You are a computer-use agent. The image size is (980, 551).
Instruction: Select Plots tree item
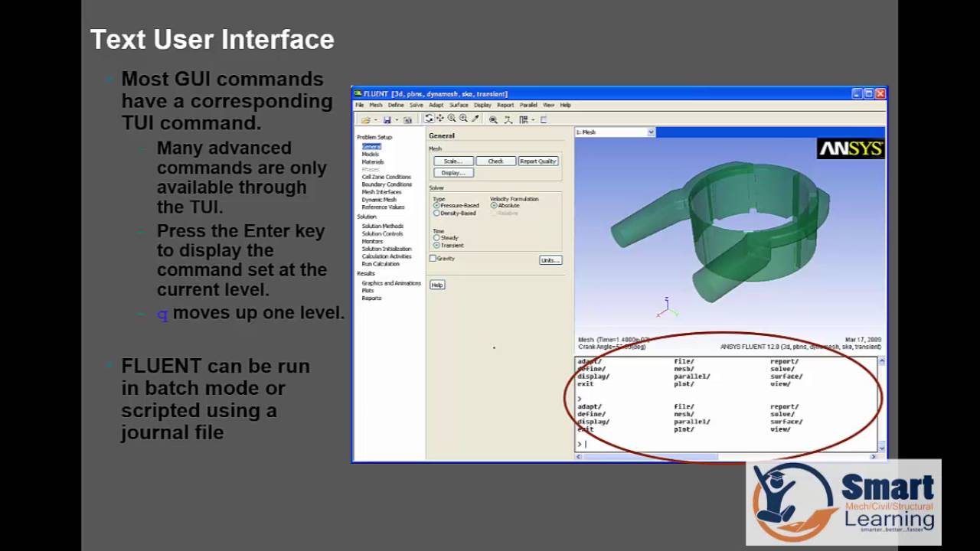click(x=367, y=291)
